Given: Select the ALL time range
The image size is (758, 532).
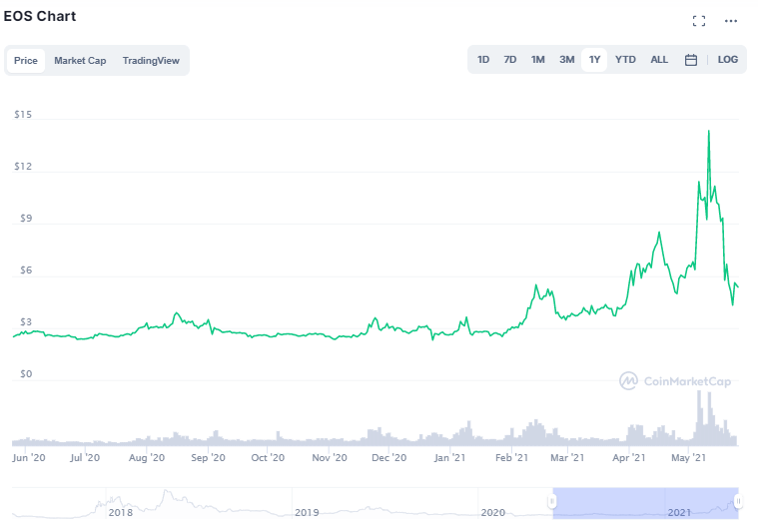Looking at the screenshot, I should coord(659,60).
